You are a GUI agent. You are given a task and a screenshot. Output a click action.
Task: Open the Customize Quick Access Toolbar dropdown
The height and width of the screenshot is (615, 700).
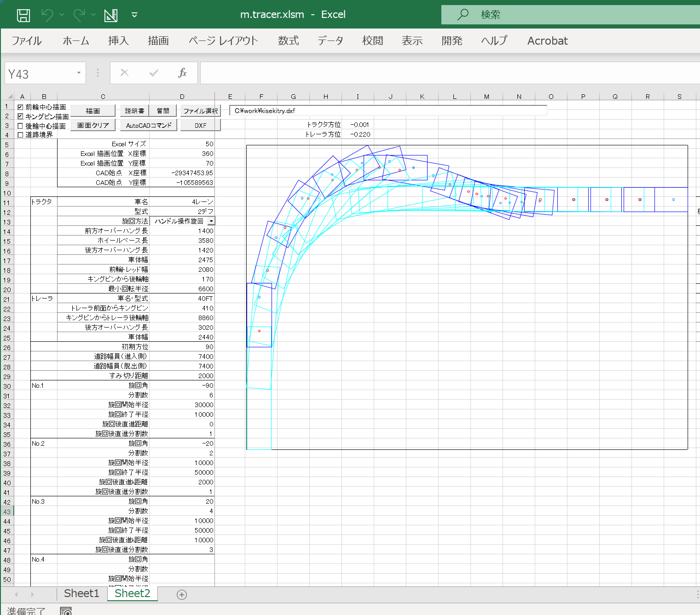(134, 15)
